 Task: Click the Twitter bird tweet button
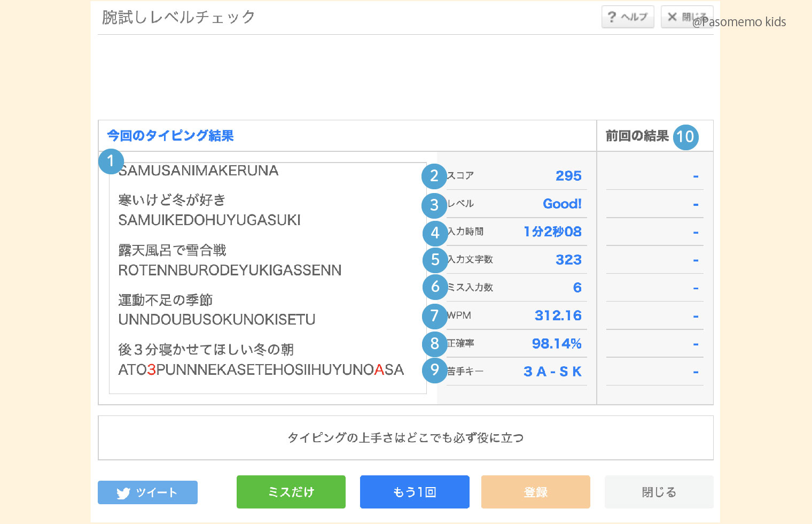(147, 492)
